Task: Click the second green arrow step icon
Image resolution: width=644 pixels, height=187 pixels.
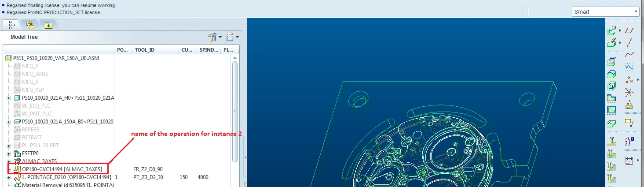Action: (611, 43)
